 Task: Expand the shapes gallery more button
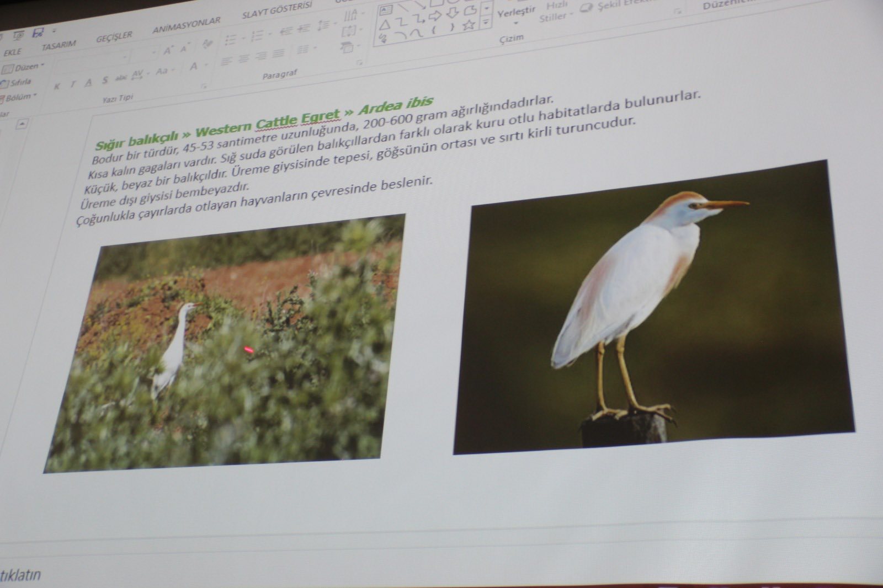(486, 22)
